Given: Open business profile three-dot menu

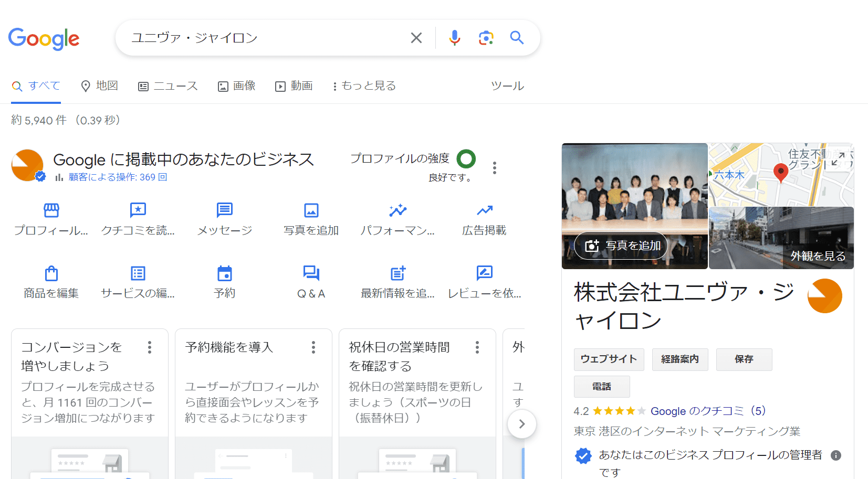Looking at the screenshot, I should click(x=495, y=168).
